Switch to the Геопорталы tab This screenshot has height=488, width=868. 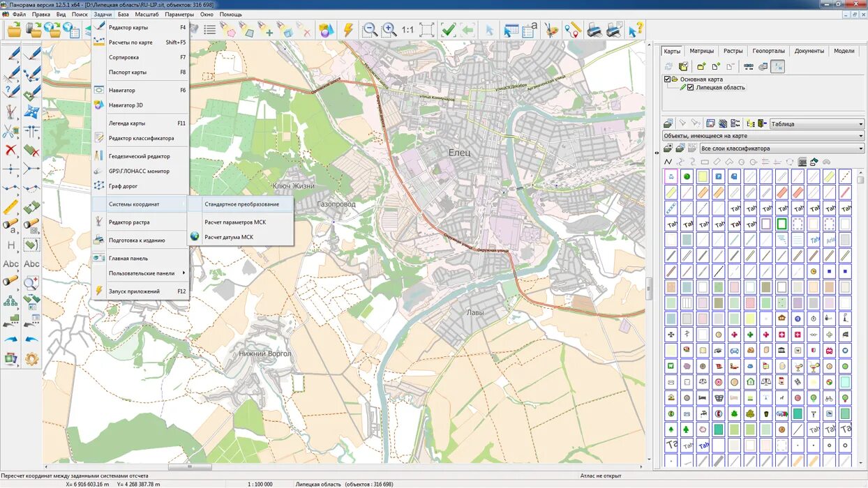(768, 51)
